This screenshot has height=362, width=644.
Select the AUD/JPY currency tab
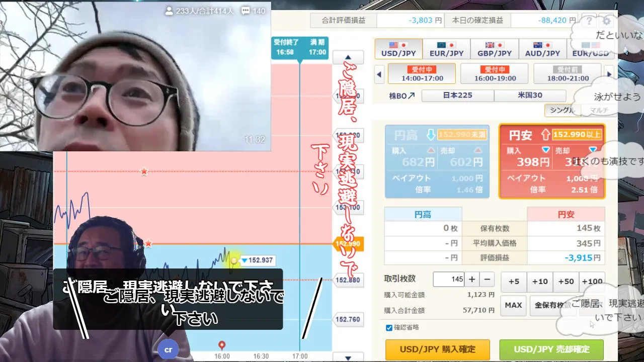coord(542,49)
